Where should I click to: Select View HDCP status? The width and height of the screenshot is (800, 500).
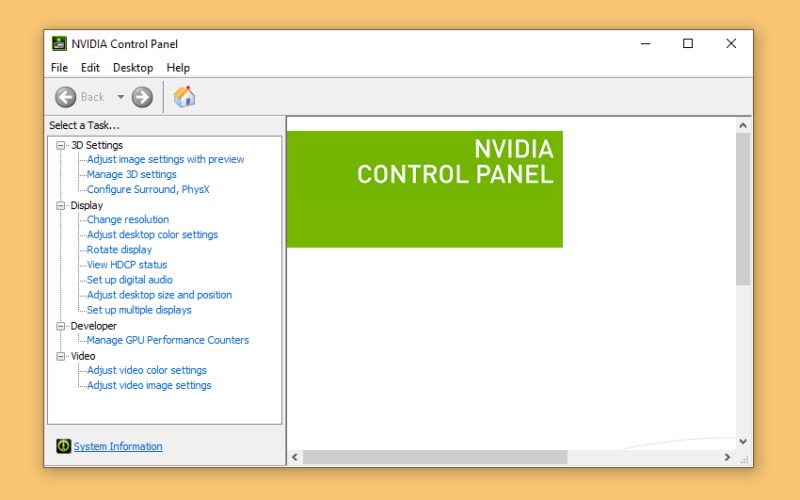coord(127,265)
